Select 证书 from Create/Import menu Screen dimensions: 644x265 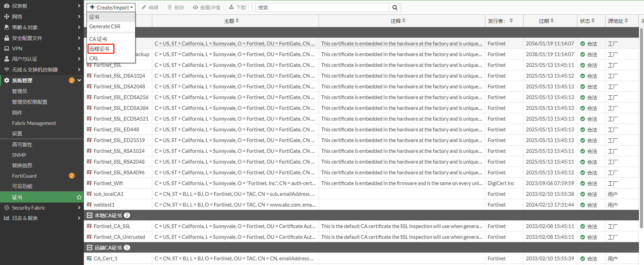pos(111,17)
